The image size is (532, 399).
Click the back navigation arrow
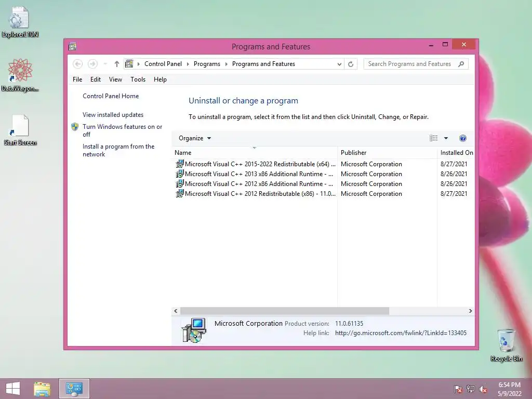(78, 64)
